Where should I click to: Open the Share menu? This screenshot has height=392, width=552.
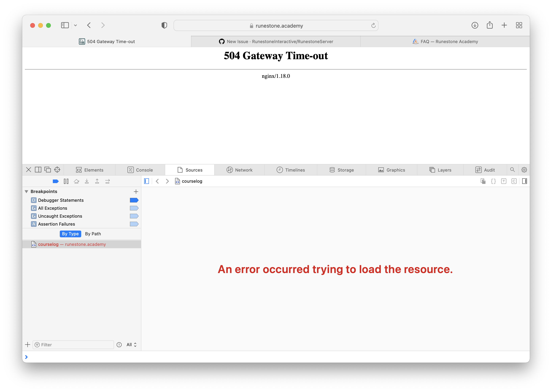click(x=490, y=25)
